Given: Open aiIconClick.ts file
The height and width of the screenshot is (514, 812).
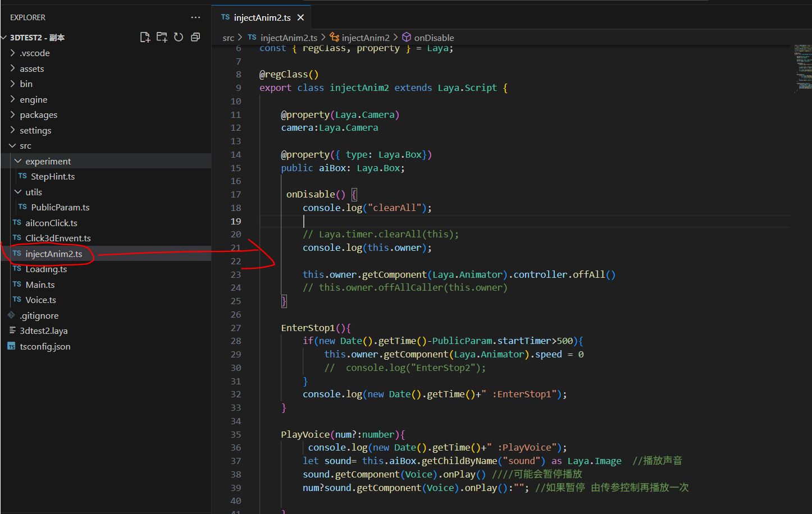Looking at the screenshot, I should point(51,223).
